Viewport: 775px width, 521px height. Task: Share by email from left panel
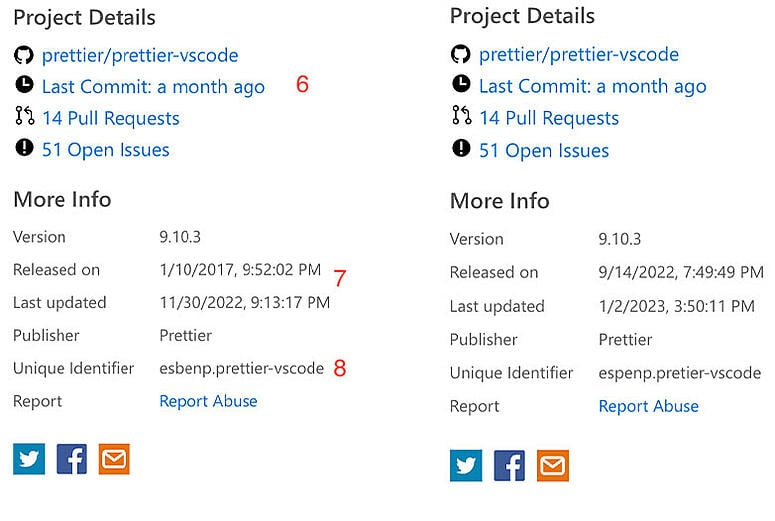point(114,458)
